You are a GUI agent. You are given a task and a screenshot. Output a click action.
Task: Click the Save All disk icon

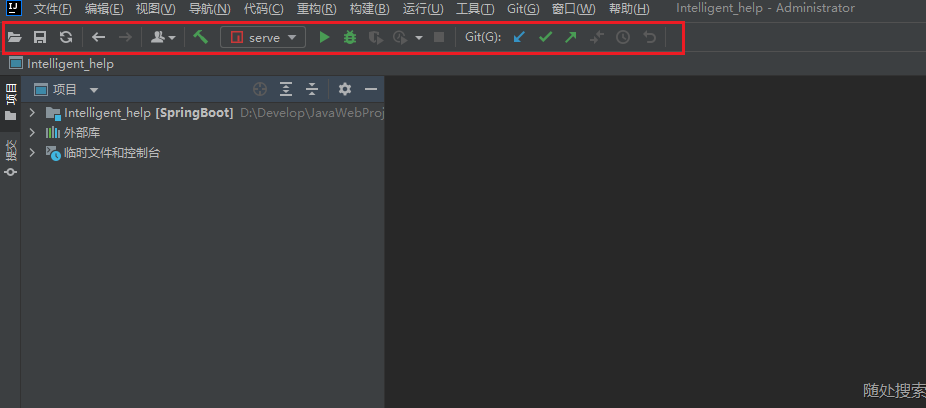point(40,37)
